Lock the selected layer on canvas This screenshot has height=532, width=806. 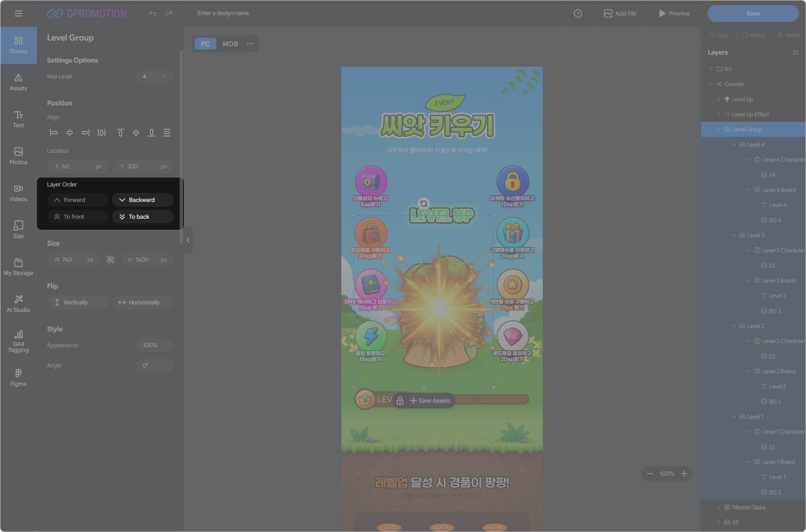click(x=400, y=401)
